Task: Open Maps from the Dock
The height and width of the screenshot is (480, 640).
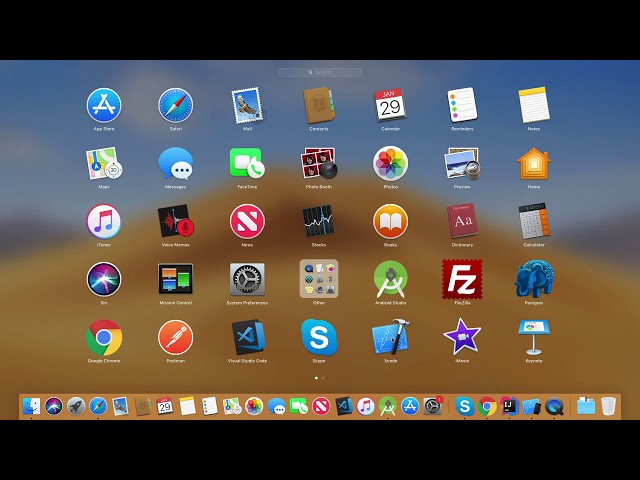Action: pyautogui.click(x=232, y=406)
